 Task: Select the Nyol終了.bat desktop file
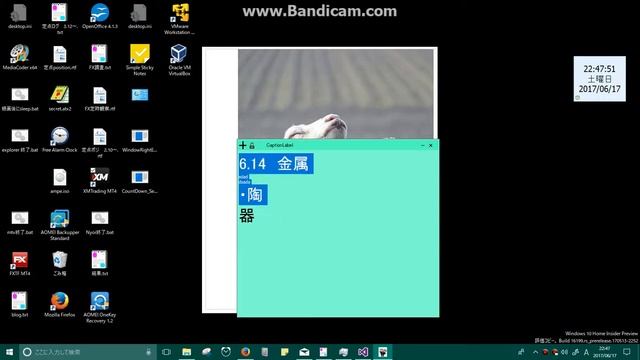(x=100, y=222)
